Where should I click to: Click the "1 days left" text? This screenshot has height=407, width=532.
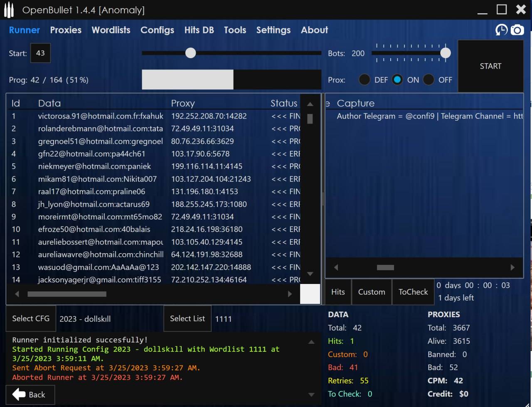[x=456, y=298]
